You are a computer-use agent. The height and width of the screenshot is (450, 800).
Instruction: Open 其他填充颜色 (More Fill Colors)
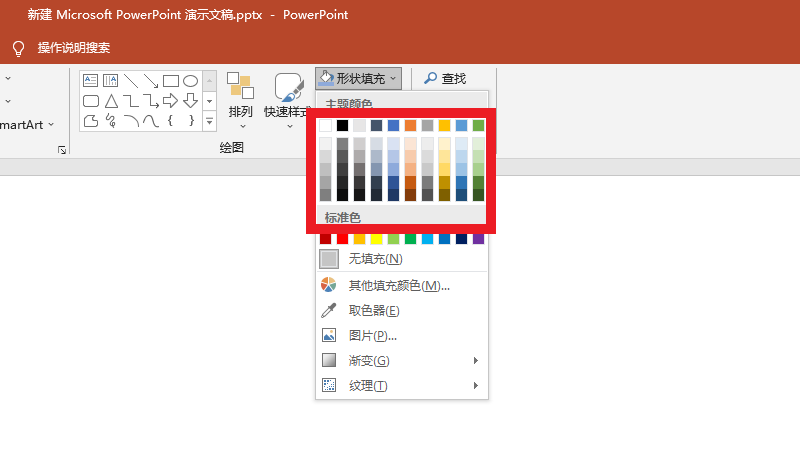(x=398, y=285)
